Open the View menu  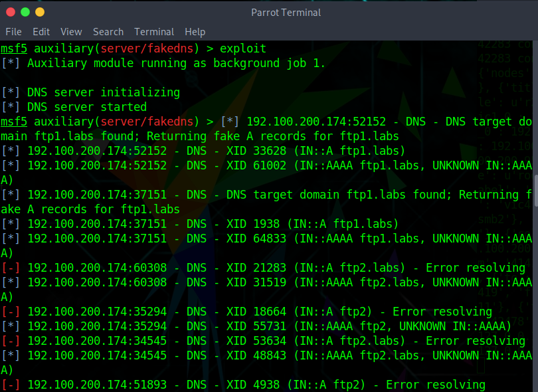pyautogui.click(x=71, y=32)
